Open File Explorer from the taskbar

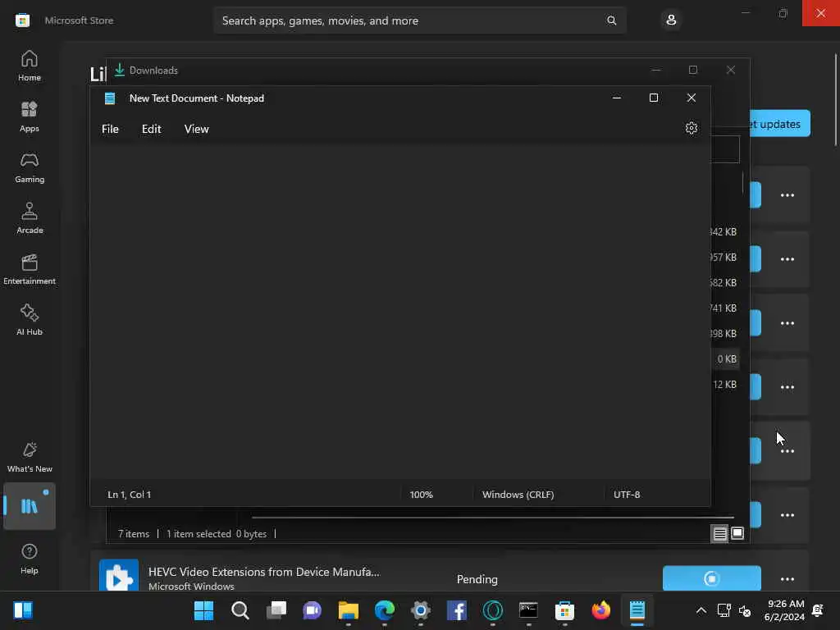348,610
